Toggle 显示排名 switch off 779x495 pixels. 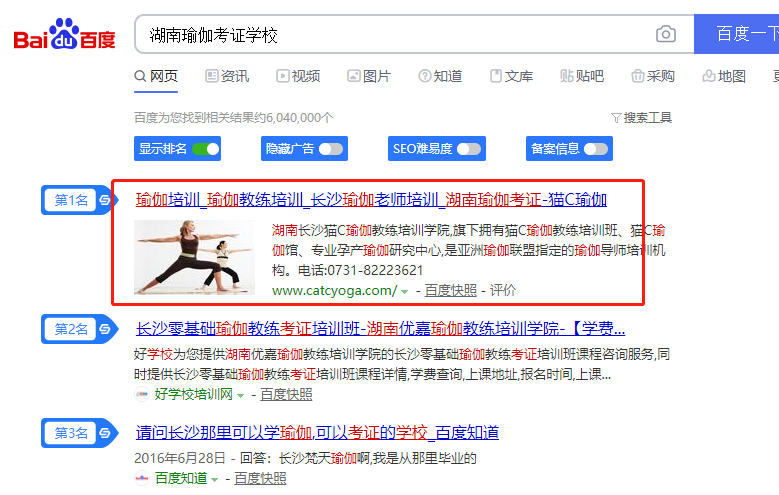tap(206, 149)
